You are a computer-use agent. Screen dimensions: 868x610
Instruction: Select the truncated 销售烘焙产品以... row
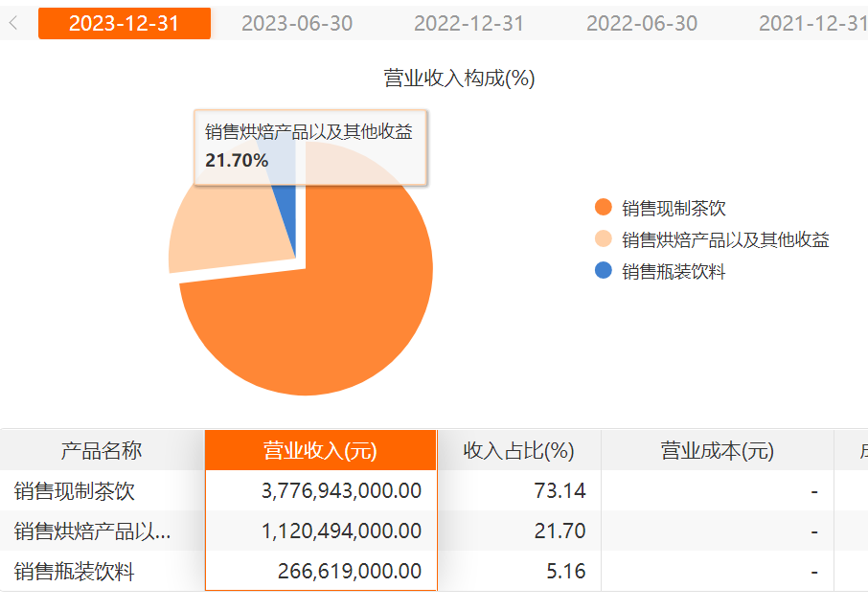coord(93,531)
